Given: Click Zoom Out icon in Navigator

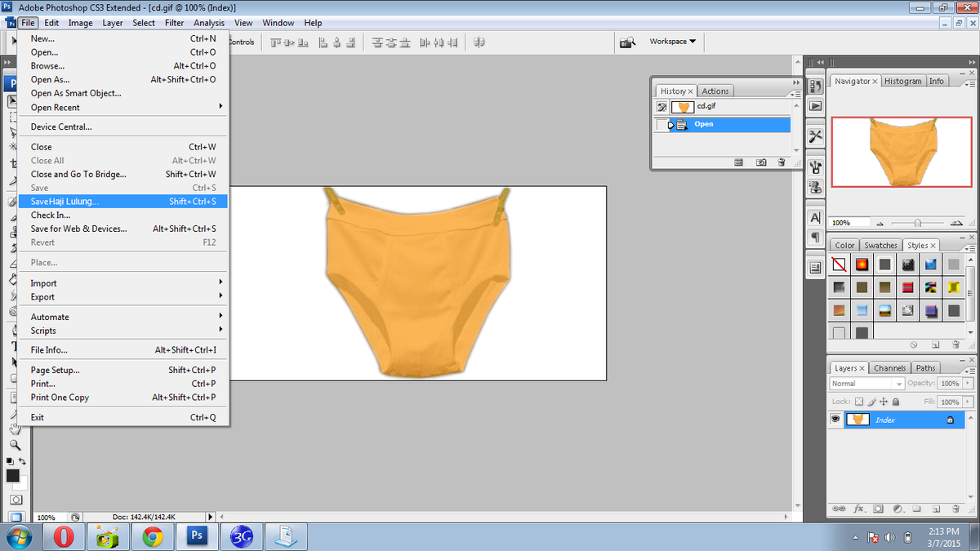Looking at the screenshot, I should 880,223.
